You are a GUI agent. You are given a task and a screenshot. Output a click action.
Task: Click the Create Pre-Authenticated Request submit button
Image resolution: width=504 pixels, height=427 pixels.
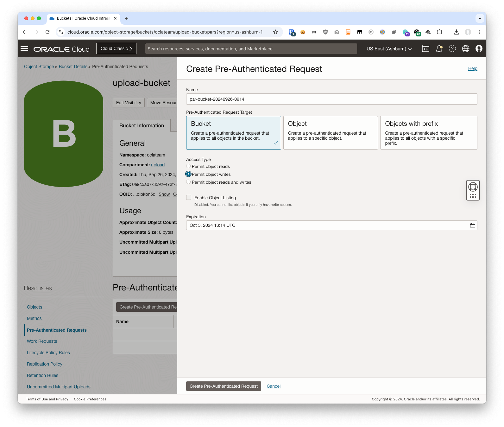click(224, 386)
